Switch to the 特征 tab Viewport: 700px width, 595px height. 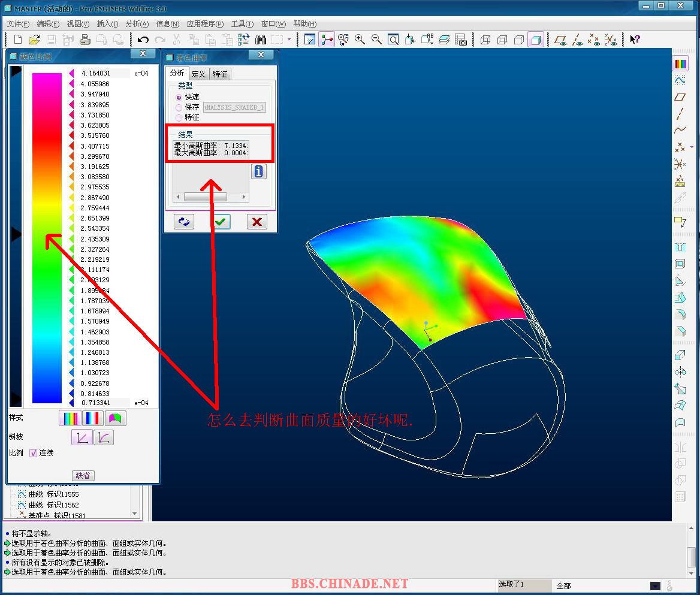(219, 74)
